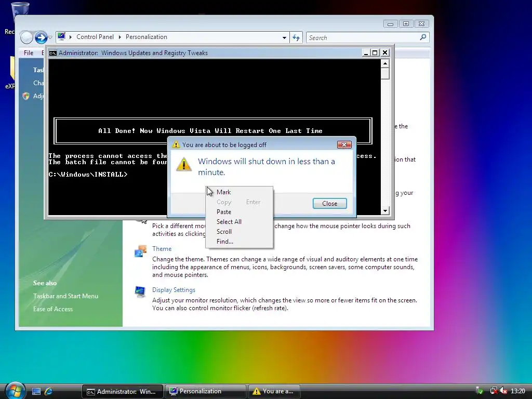Open the Theme link
The width and height of the screenshot is (532, 399).
tap(162, 249)
